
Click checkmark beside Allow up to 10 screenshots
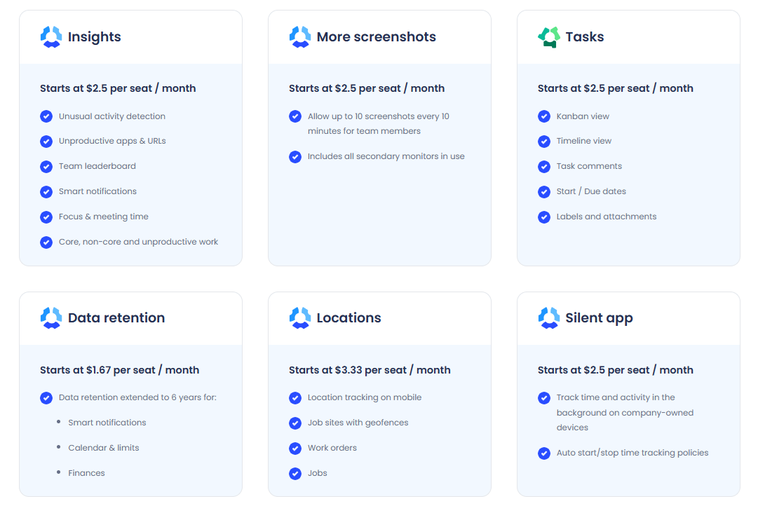295,116
